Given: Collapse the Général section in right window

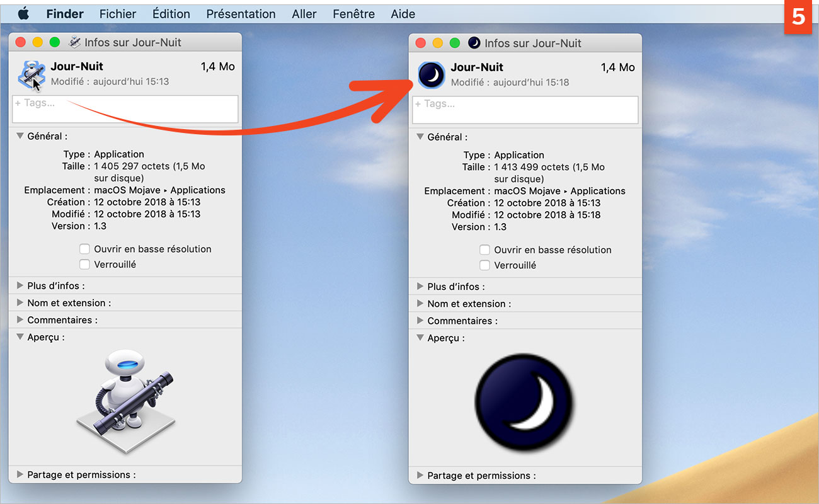Looking at the screenshot, I should click(x=420, y=137).
